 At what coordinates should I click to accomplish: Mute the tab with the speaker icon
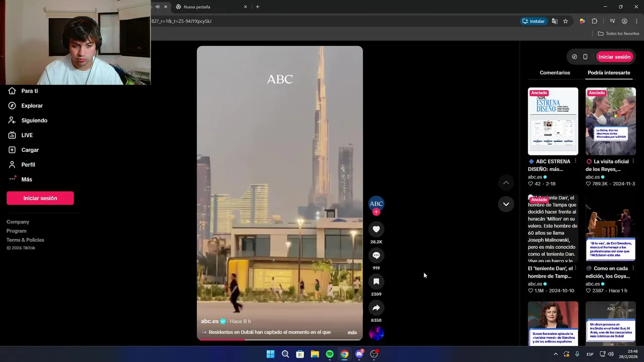[157, 7]
